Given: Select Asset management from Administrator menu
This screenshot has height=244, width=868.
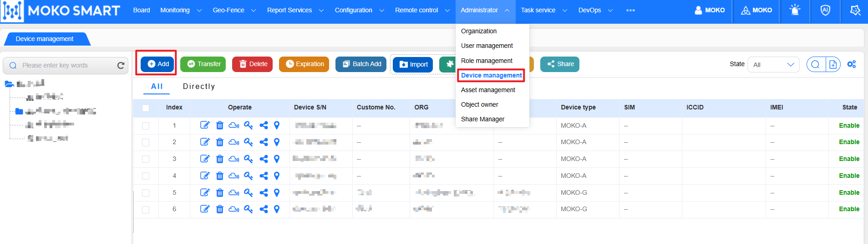Looking at the screenshot, I should click(488, 90).
